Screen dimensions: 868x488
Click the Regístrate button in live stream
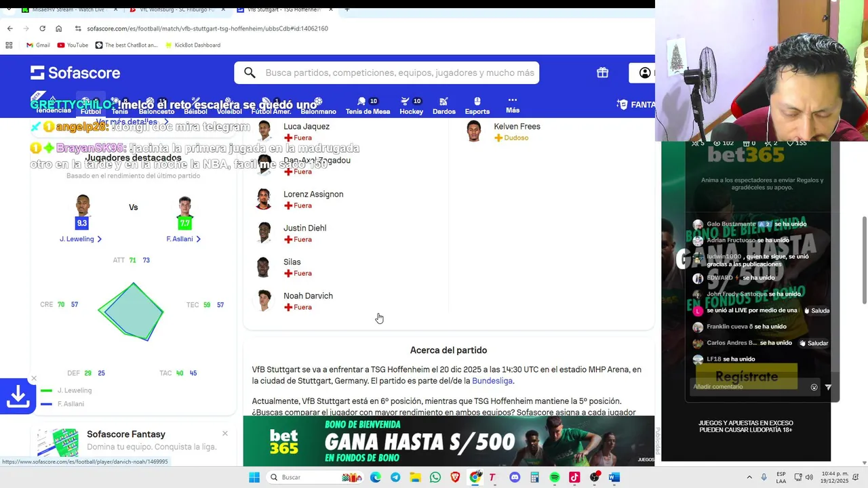tap(747, 377)
